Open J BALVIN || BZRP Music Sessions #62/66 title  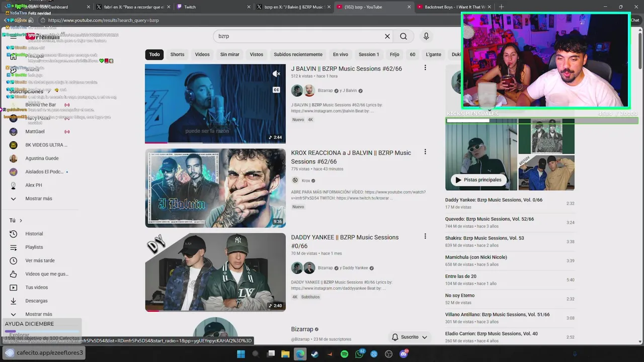click(347, 68)
